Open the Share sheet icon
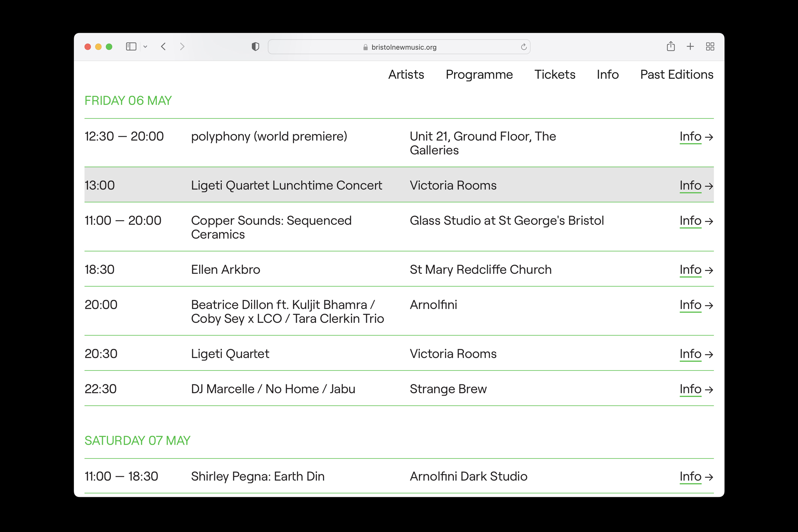 tap(670, 47)
